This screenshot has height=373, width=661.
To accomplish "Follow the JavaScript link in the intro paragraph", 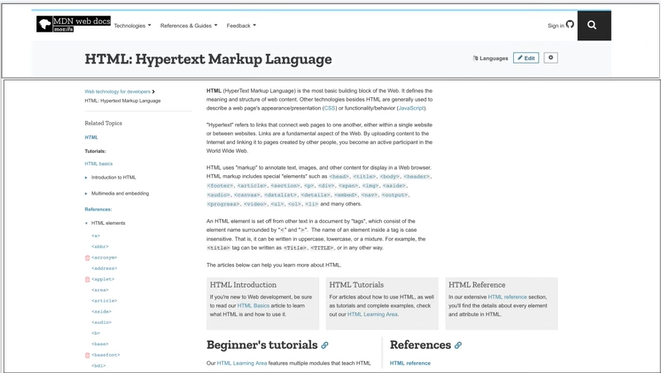I will pyautogui.click(x=411, y=108).
